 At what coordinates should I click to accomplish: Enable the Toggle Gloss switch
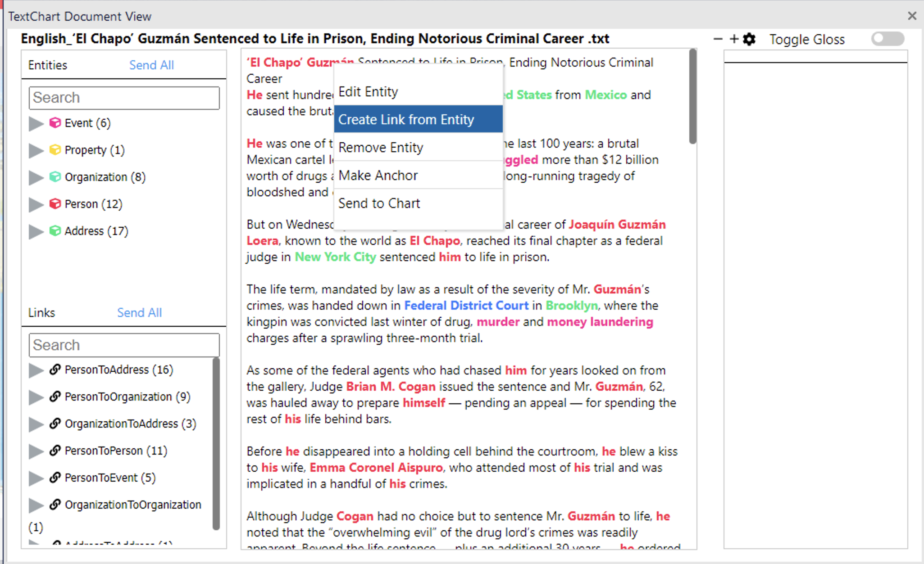(x=887, y=39)
